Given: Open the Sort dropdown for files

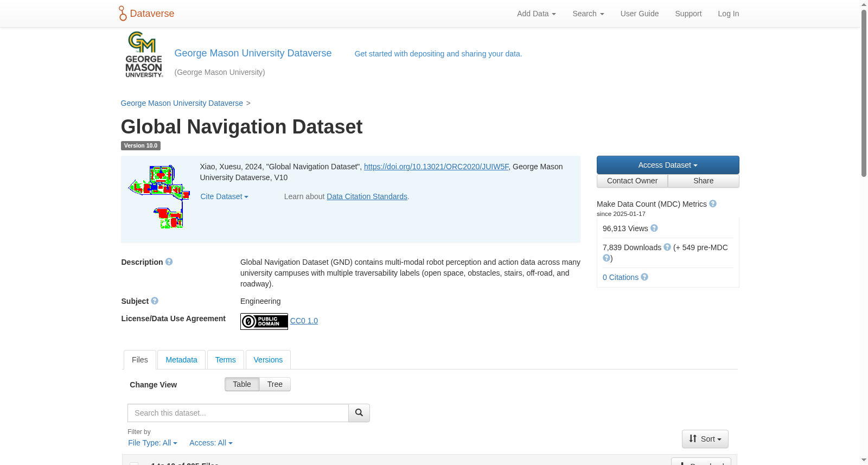Looking at the screenshot, I should pyautogui.click(x=705, y=439).
